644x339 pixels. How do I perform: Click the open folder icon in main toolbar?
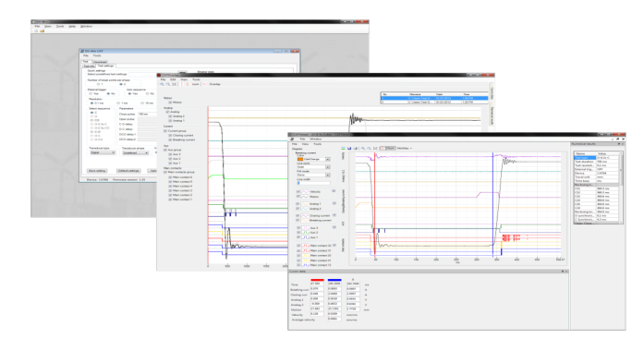point(42,30)
